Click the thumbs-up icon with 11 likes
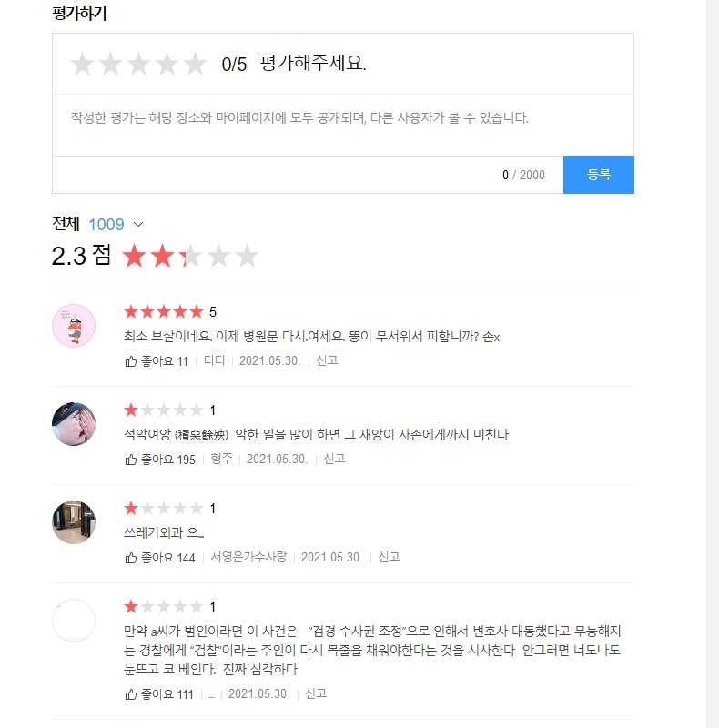Screen dimensions: 719x728 coord(130,361)
